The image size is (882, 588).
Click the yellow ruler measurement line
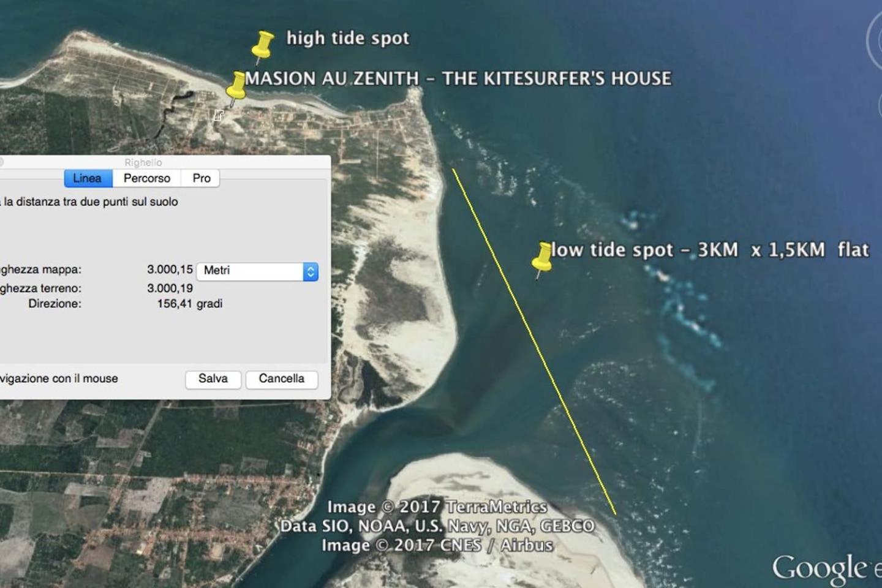point(534,341)
